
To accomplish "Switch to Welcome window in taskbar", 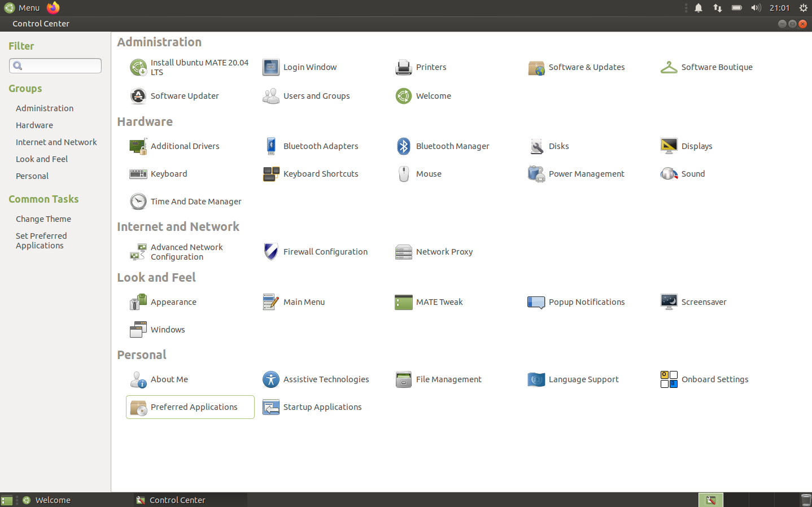I will point(75,500).
